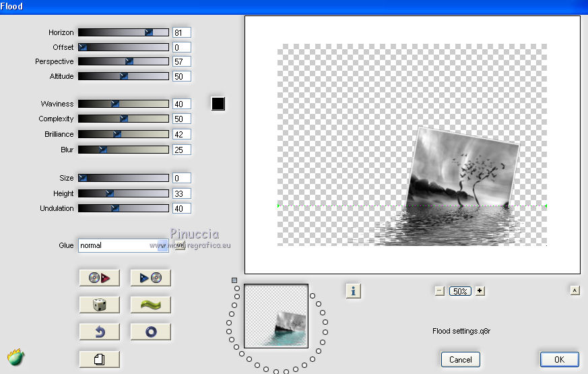This screenshot has height=374, width=588.
Task: Click the Flaming Pear logo icon
Action: (x=15, y=358)
